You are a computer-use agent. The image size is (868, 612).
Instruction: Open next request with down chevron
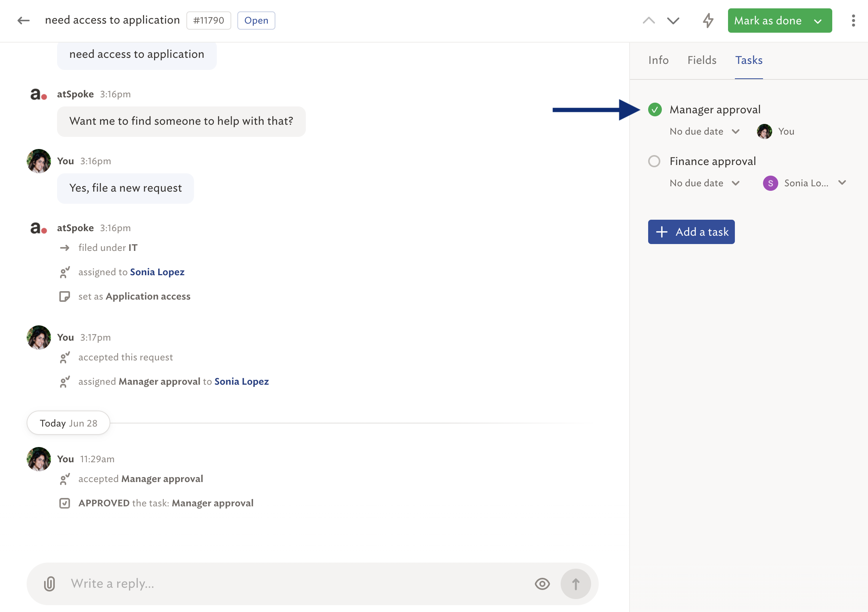click(x=673, y=21)
